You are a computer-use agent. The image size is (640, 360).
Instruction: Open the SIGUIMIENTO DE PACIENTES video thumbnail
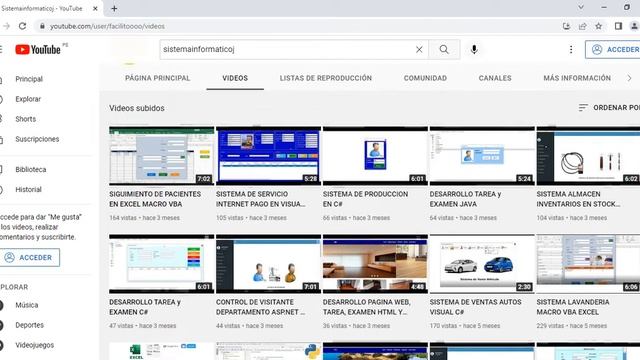[x=162, y=156]
